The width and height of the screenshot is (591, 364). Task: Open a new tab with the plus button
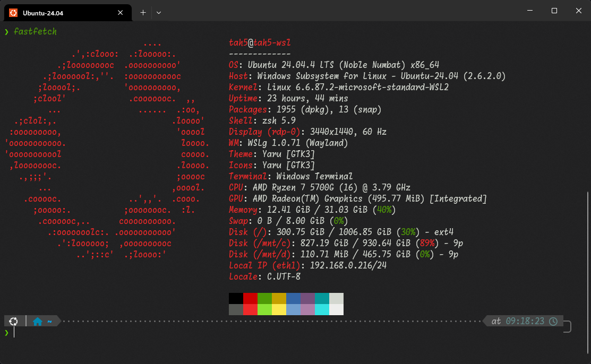(143, 13)
